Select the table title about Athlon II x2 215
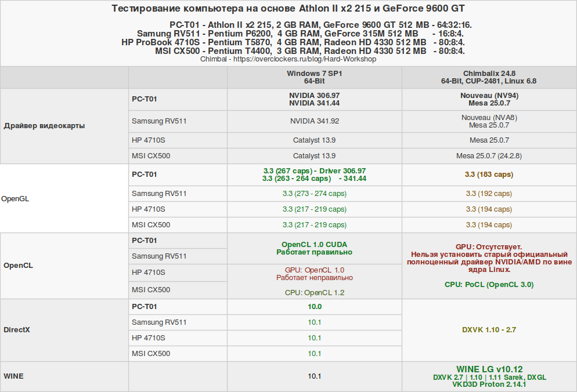 pos(288,9)
